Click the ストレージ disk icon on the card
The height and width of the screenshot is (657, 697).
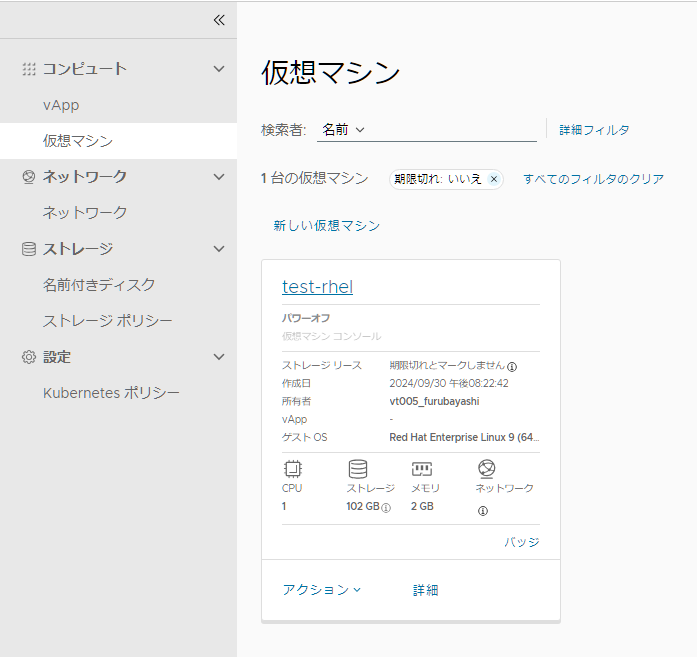[357, 469]
